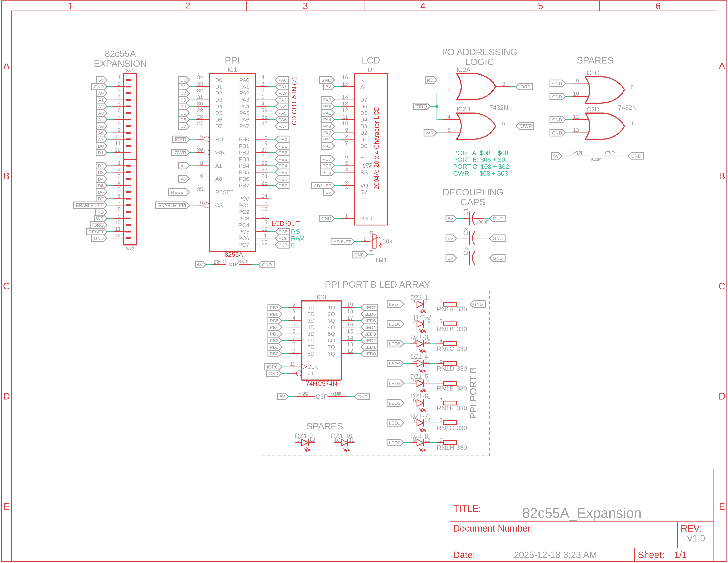
Task: Select the IC2D spare OR gate
Action: pyautogui.click(x=604, y=126)
